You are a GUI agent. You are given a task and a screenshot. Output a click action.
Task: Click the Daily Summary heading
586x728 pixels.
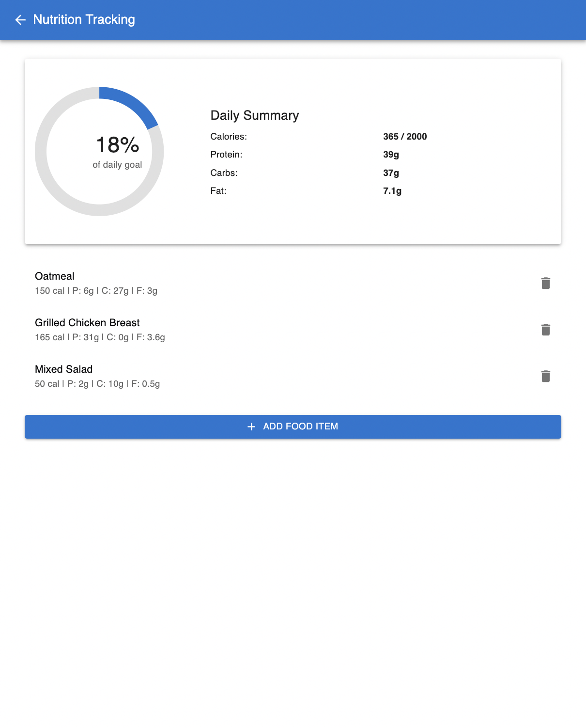(254, 115)
